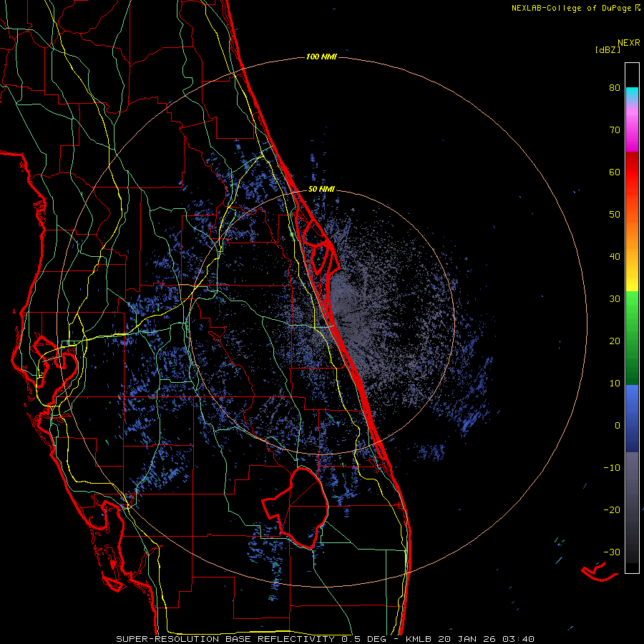Screen dimensions: 644x644
Task: Click the 10 dBZ value on the color scale
Action: tap(615, 384)
